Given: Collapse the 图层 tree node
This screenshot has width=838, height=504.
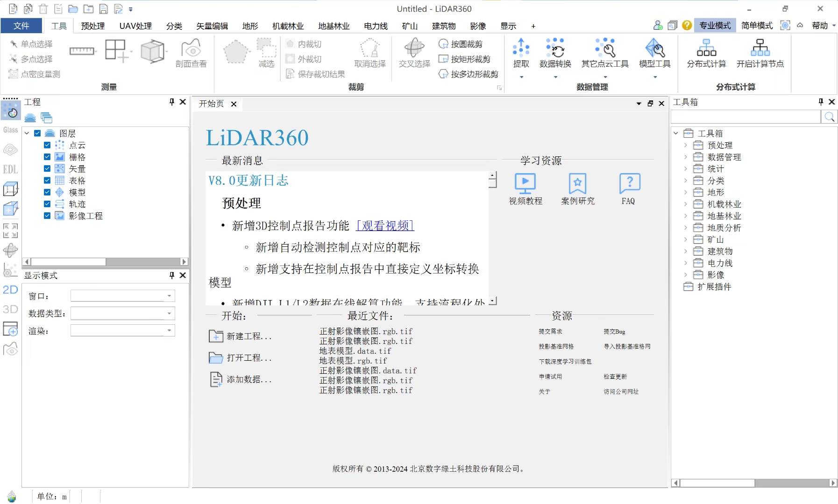Looking at the screenshot, I should tap(27, 133).
